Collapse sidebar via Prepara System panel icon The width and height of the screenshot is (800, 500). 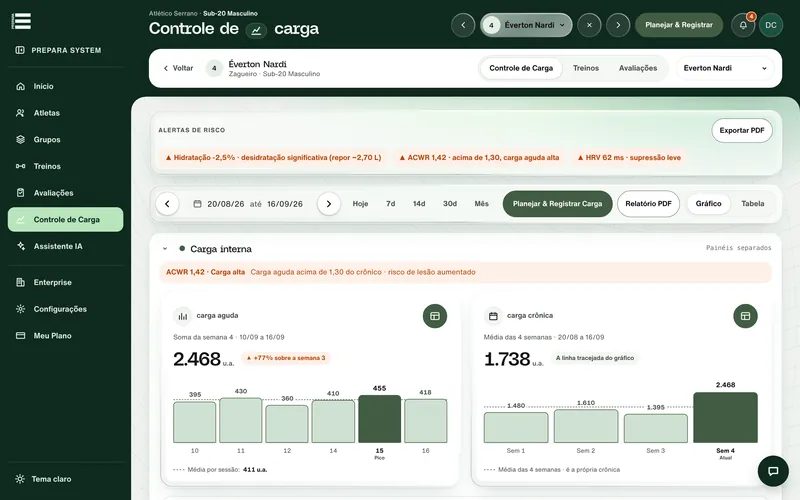click(20, 50)
